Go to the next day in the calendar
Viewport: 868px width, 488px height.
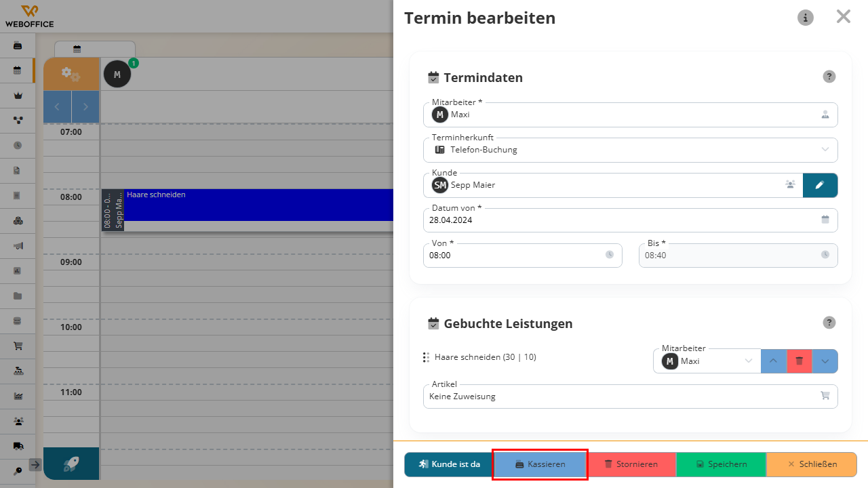pyautogui.click(x=85, y=107)
